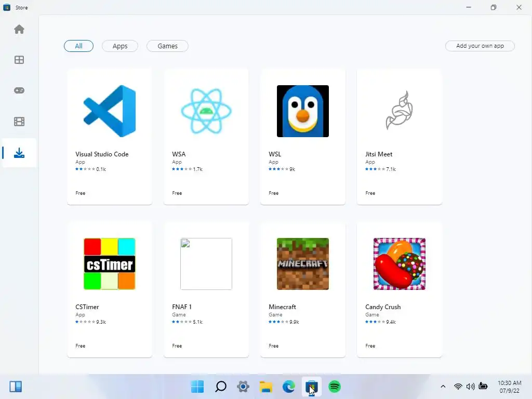Open the WSA atom app icon
The image size is (532, 399).
coord(206,111)
